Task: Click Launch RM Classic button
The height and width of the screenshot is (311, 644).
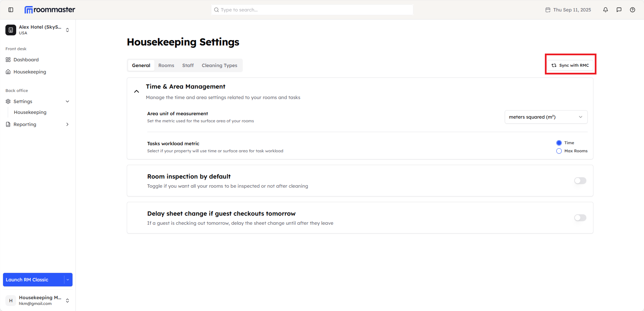Action: [x=33, y=280]
